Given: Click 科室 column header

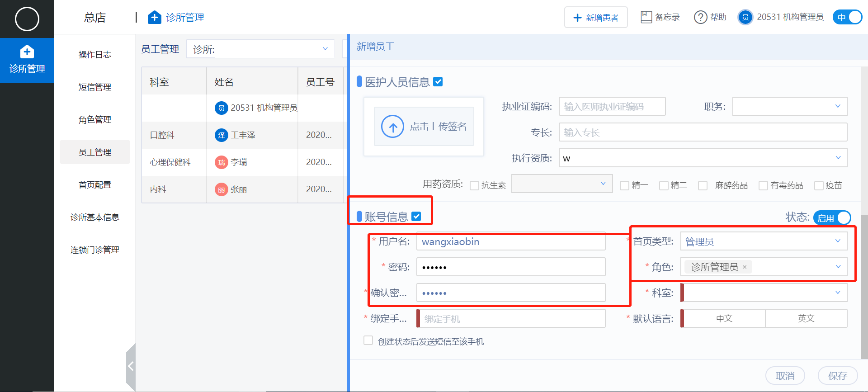Looking at the screenshot, I should coord(174,82).
